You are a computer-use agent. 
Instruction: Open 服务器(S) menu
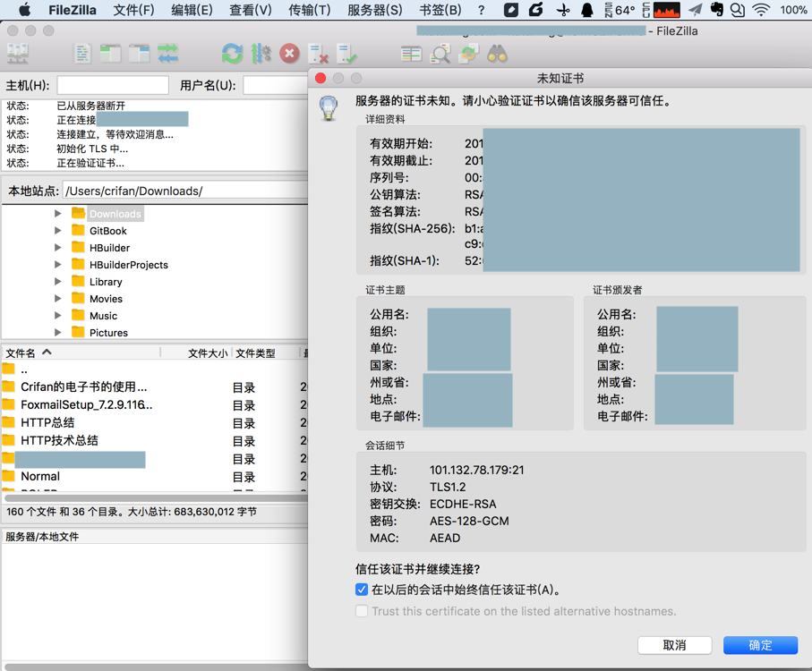pos(374,10)
